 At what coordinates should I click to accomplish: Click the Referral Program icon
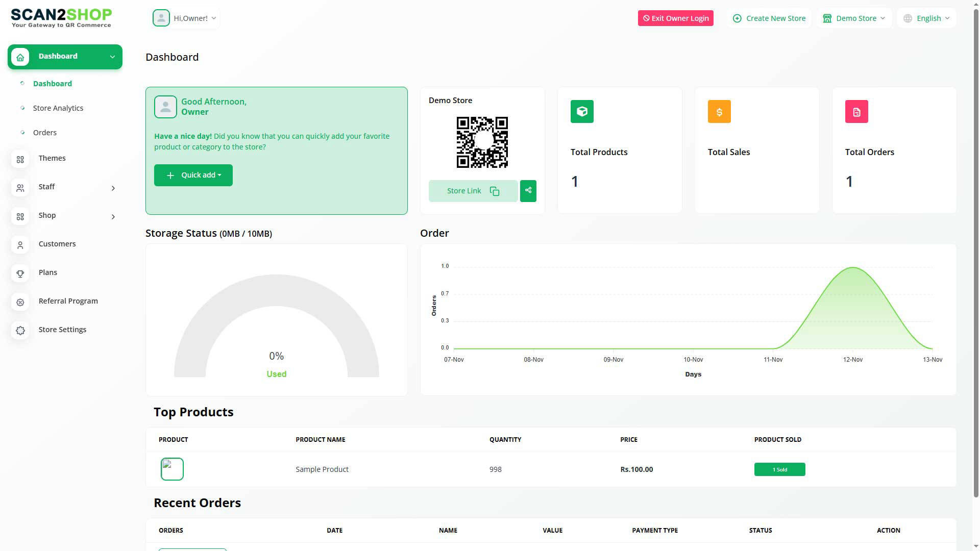click(20, 303)
